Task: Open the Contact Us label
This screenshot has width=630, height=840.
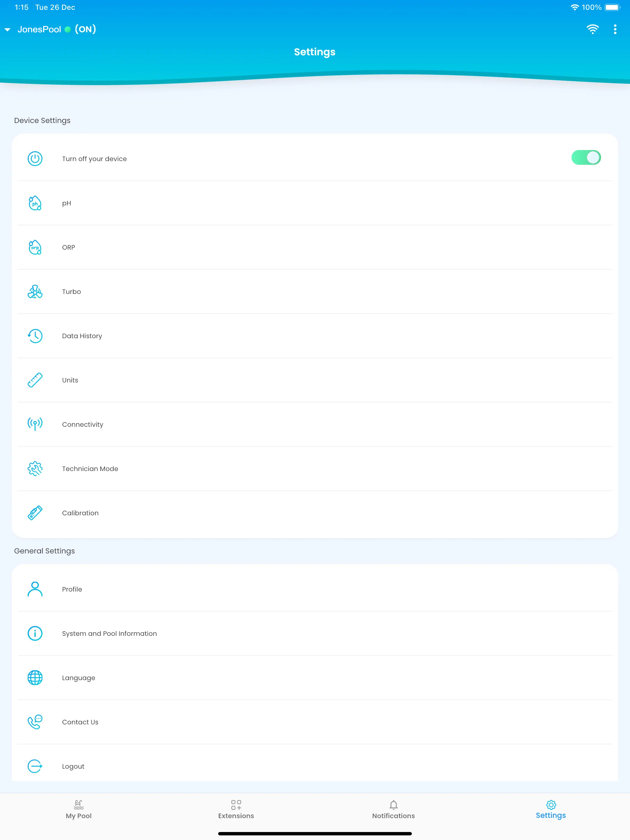Action: coord(80,722)
